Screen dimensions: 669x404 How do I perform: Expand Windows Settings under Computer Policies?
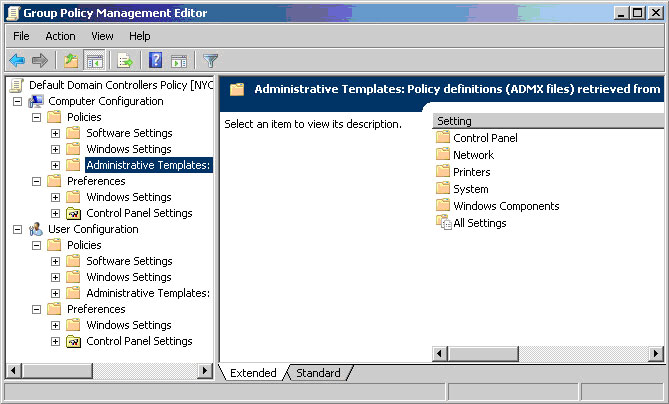click(x=55, y=149)
